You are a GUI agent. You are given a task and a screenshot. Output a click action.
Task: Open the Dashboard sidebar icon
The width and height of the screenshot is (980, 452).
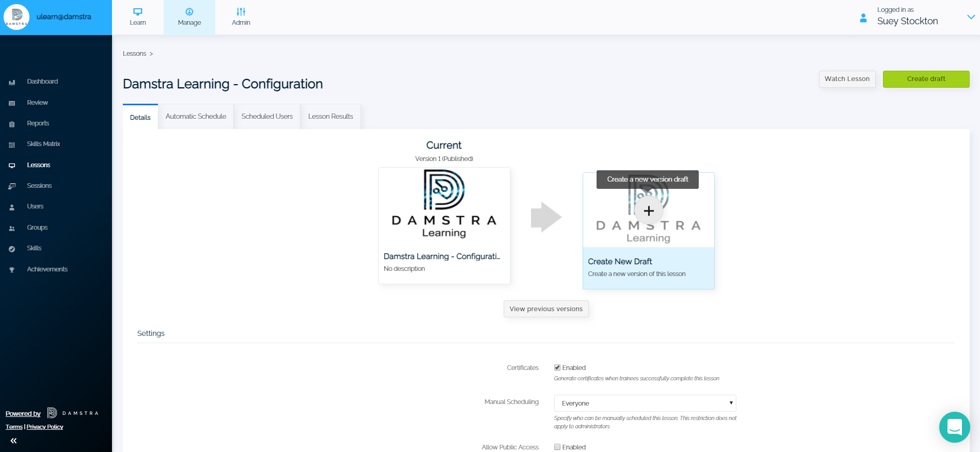12,82
